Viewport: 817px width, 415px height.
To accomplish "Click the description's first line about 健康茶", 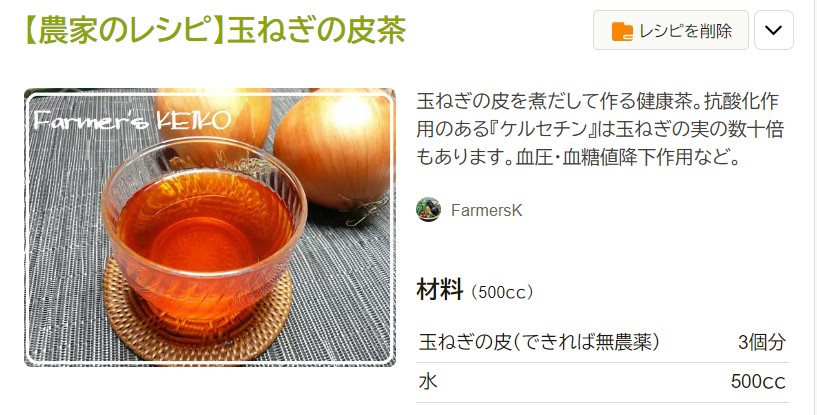I will tap(598, 101).
